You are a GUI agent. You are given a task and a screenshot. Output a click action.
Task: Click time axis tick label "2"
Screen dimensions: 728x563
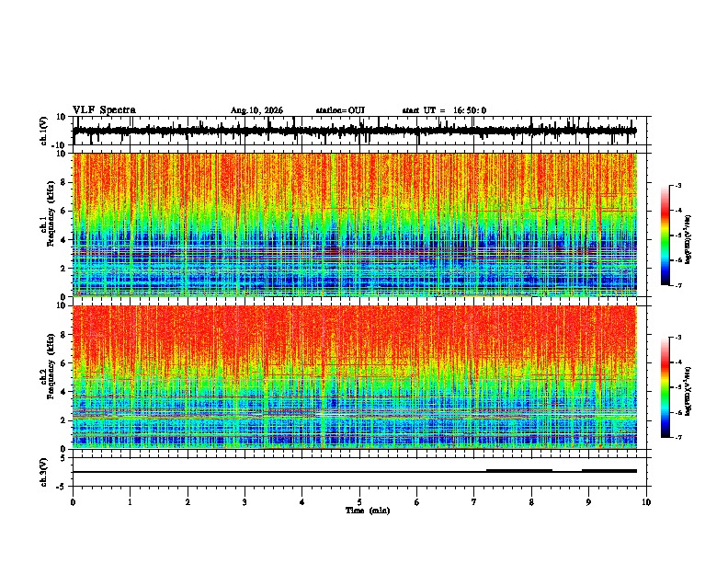188,502
